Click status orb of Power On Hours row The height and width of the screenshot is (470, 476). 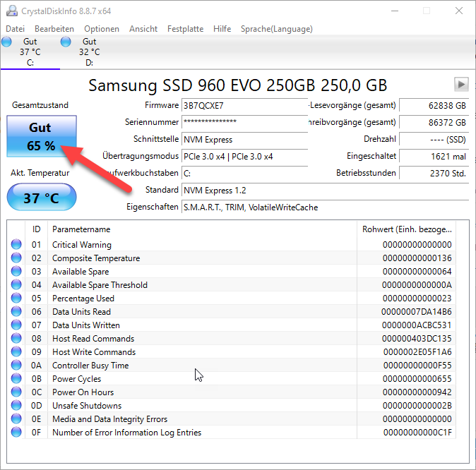click(16, 392)
